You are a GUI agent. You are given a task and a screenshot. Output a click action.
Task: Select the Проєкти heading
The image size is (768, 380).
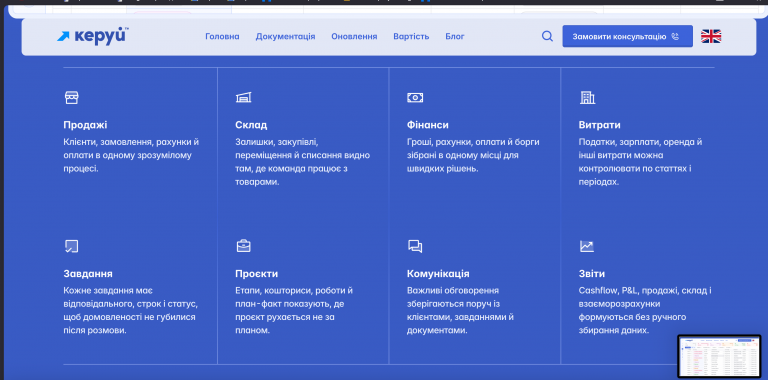coord(257,274)
